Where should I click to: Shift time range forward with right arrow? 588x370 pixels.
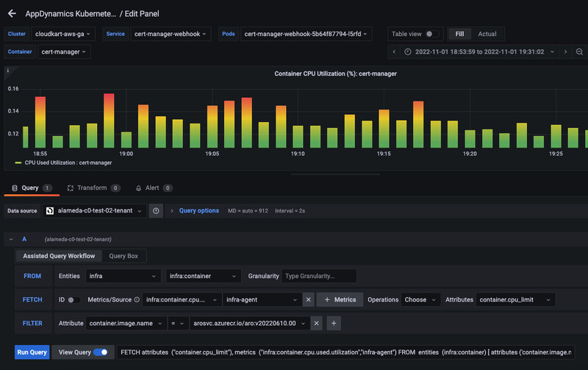click(565, 51)
